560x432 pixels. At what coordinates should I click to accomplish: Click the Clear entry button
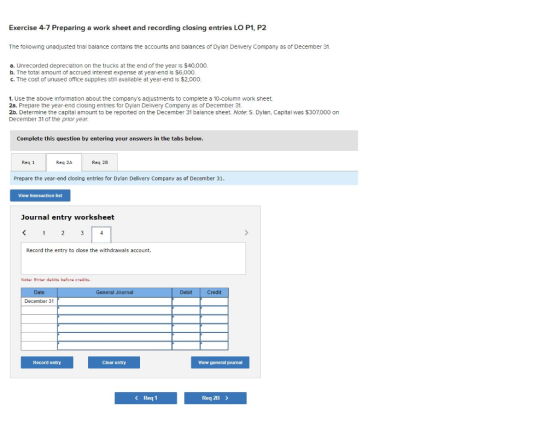(x=114, y=362)
